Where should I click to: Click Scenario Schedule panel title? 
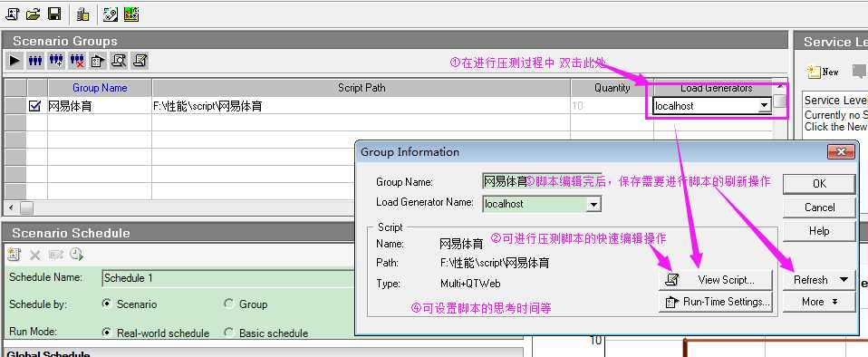click(x=71, y=233)
